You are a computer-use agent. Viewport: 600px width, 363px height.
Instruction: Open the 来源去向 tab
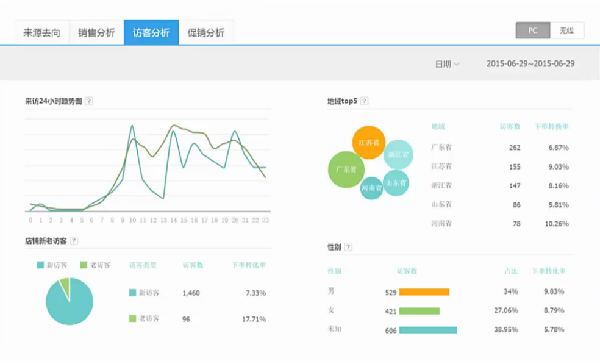[42, 33]
